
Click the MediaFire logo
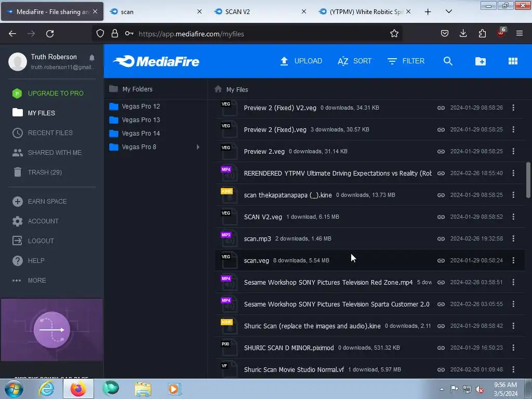[156, 61]
